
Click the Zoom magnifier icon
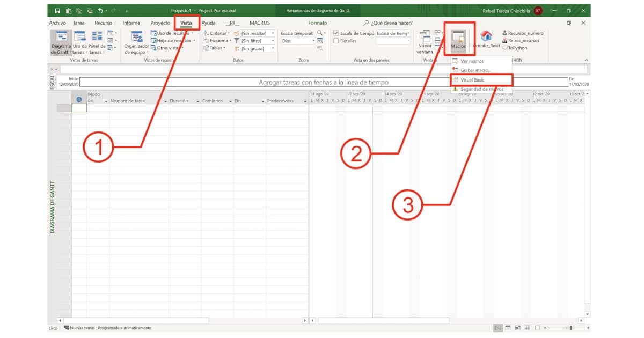click(x=321, y=33)
